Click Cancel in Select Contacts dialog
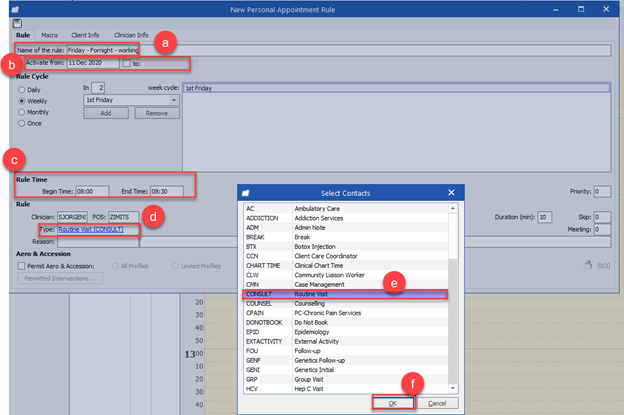Image resolution: width=624 pixels, height=415 pixels. click(x=437, y=403)
